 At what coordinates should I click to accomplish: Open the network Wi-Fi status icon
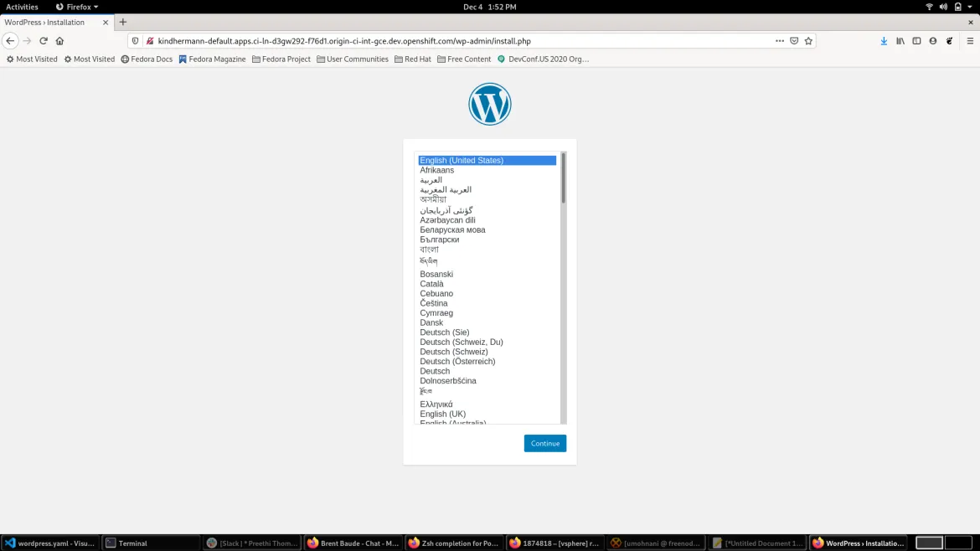click(x=929, y=7)
